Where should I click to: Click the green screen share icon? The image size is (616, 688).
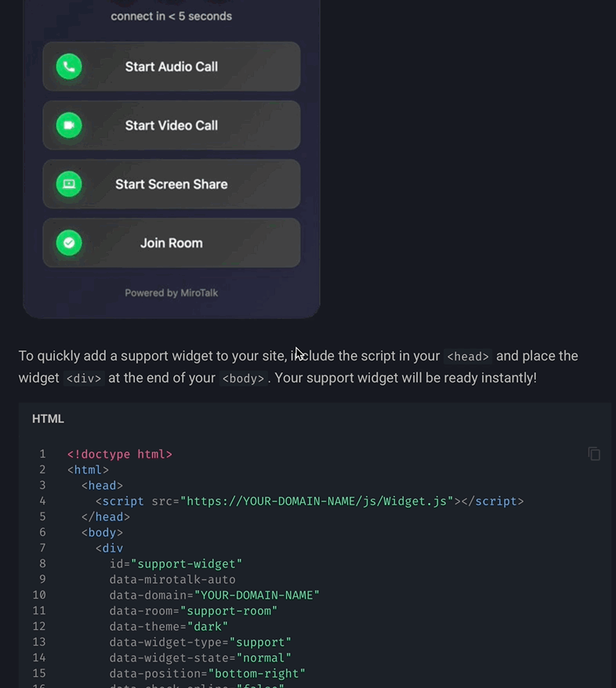click(69, 184)
